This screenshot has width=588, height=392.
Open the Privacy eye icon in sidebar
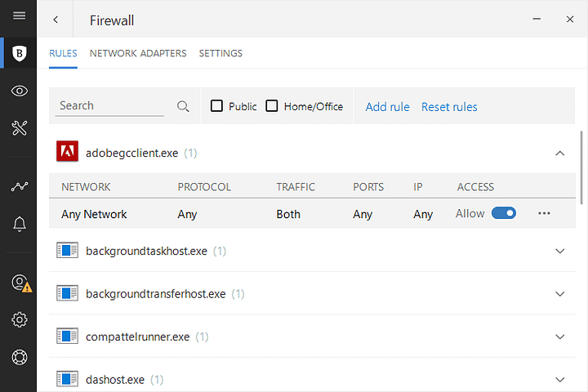19,91
